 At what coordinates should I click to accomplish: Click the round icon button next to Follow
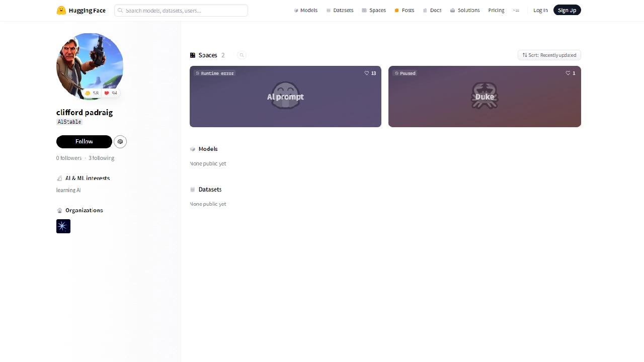tap(120, 142)
